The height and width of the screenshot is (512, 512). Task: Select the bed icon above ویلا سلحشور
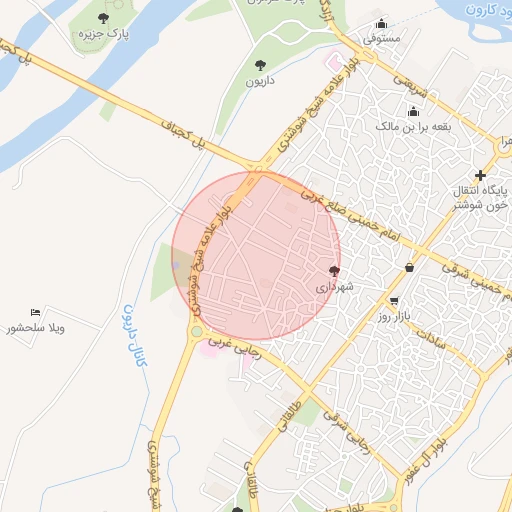(x=35, y=312)
